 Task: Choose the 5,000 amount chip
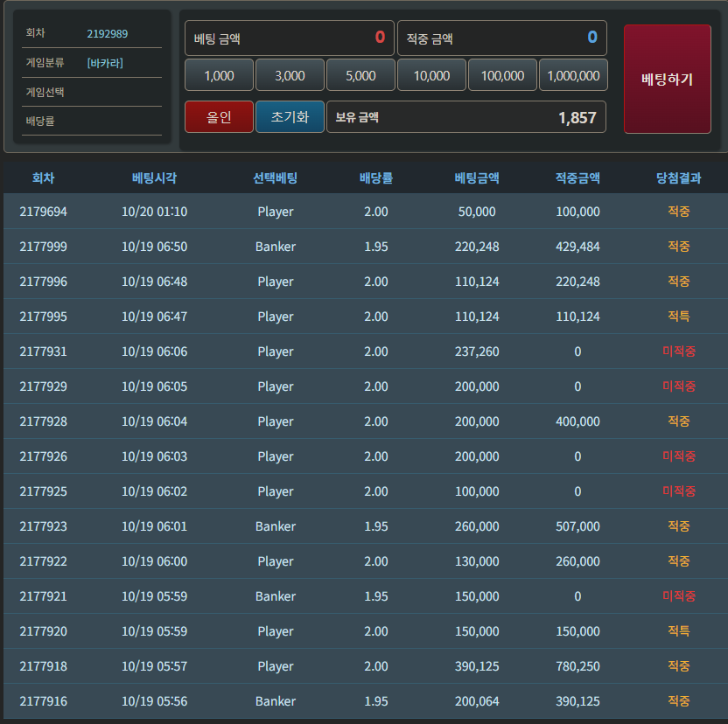tap(360, 75)
